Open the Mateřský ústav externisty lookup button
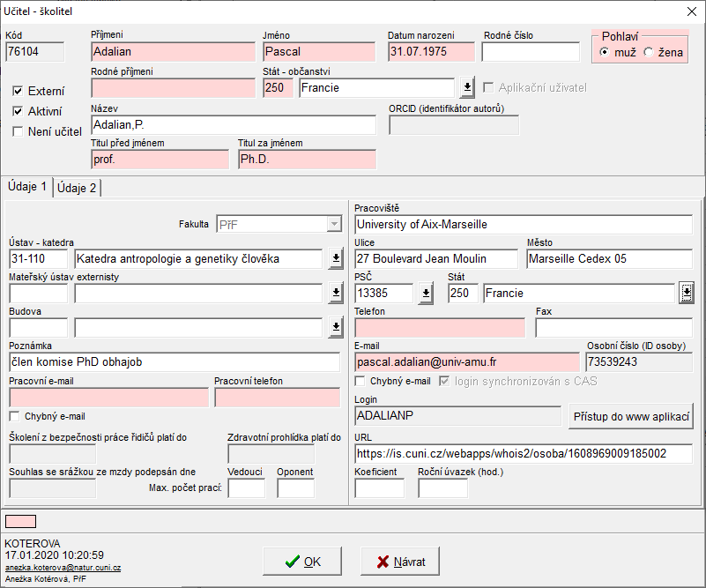Viewport: 706px width, 588px height. click(336, 293)
